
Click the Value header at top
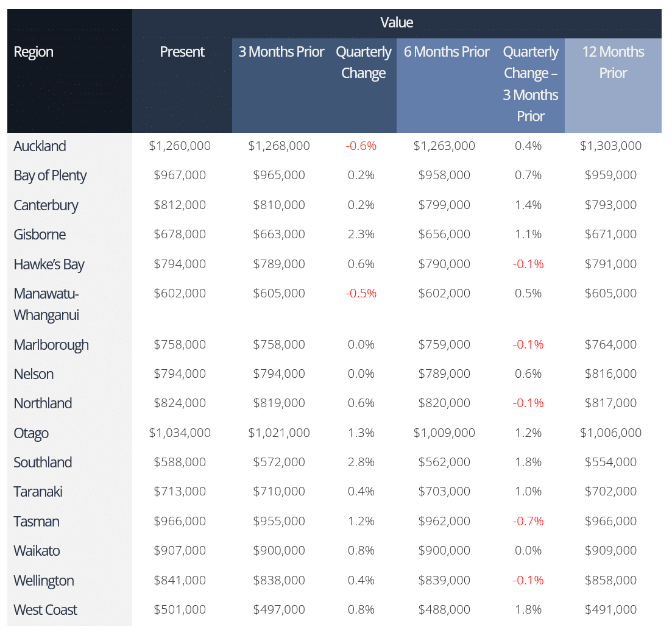[x=397, y=23]
